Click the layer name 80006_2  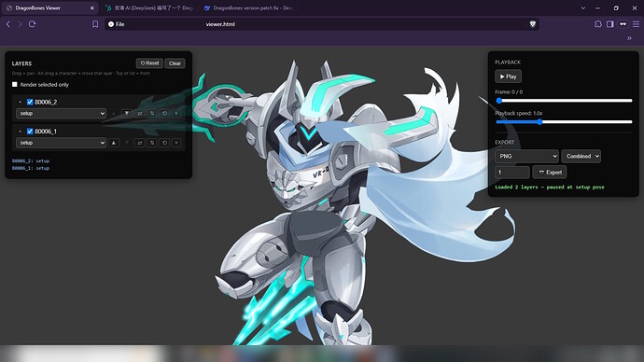coord(46,102)
